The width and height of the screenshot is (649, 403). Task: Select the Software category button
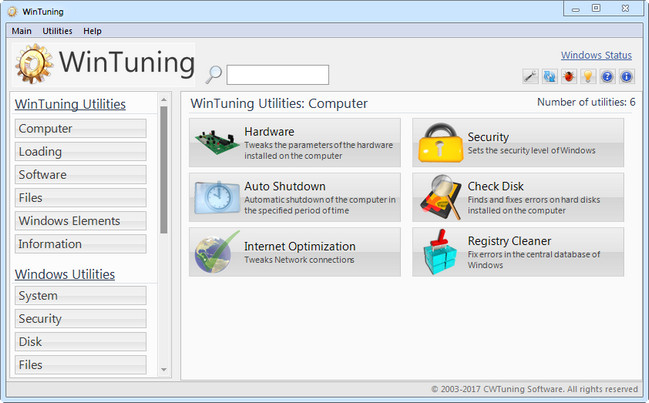(x=80, y=175)
